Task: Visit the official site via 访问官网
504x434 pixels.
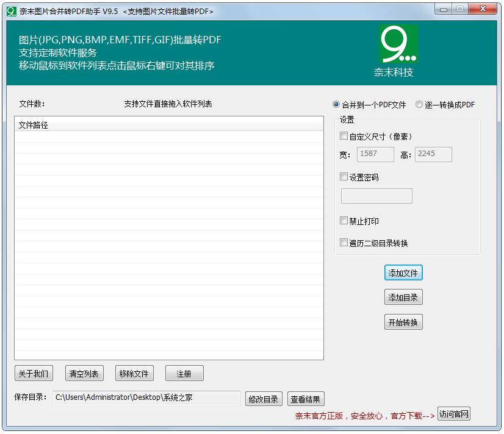Action: pyautogui.click(x=455, y=414)
